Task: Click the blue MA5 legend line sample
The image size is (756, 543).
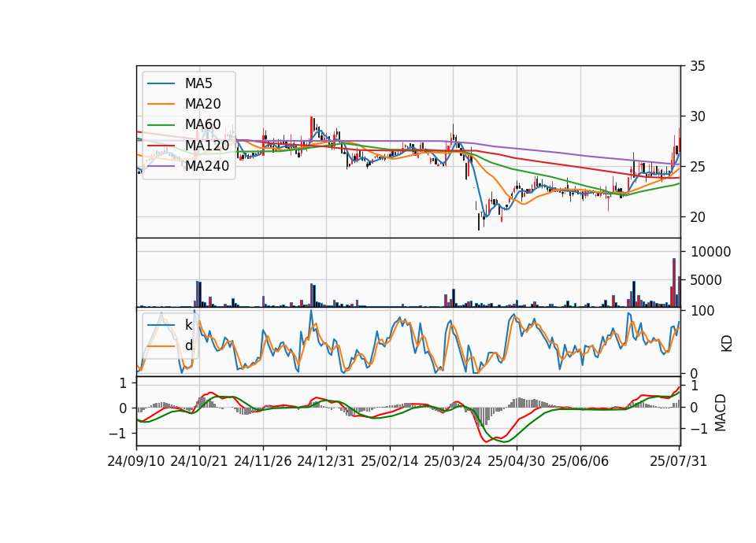Action: click(161, 84)
